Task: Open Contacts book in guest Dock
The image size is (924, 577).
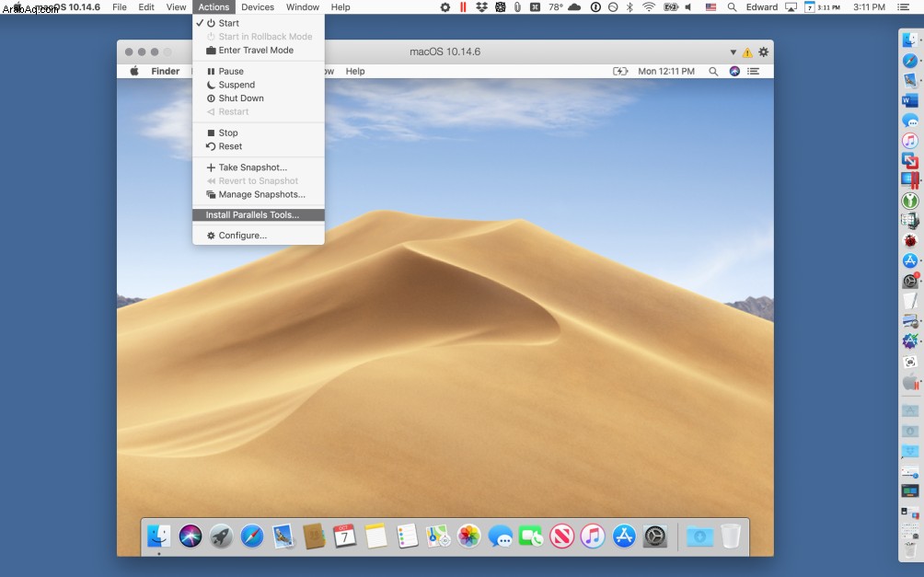Action: 314,537
